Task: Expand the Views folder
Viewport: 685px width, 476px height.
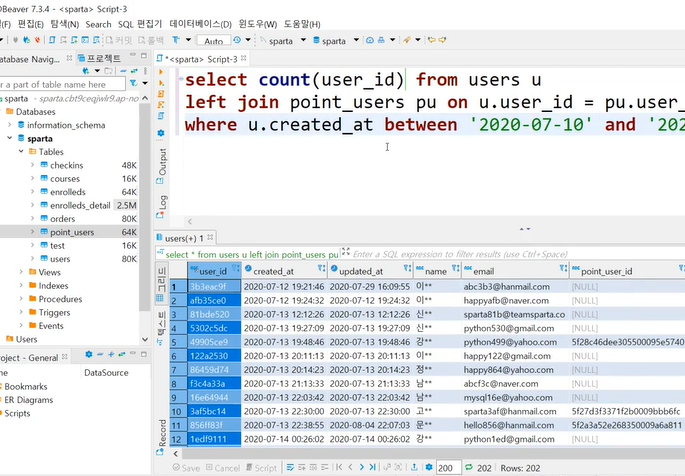Action: (x=21, y=272)
